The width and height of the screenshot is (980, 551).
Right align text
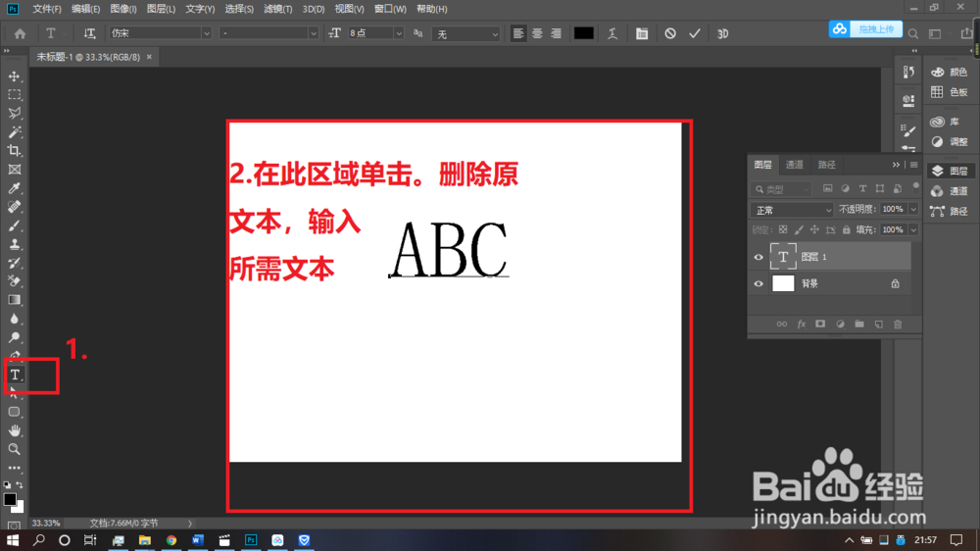click(556, 33)
